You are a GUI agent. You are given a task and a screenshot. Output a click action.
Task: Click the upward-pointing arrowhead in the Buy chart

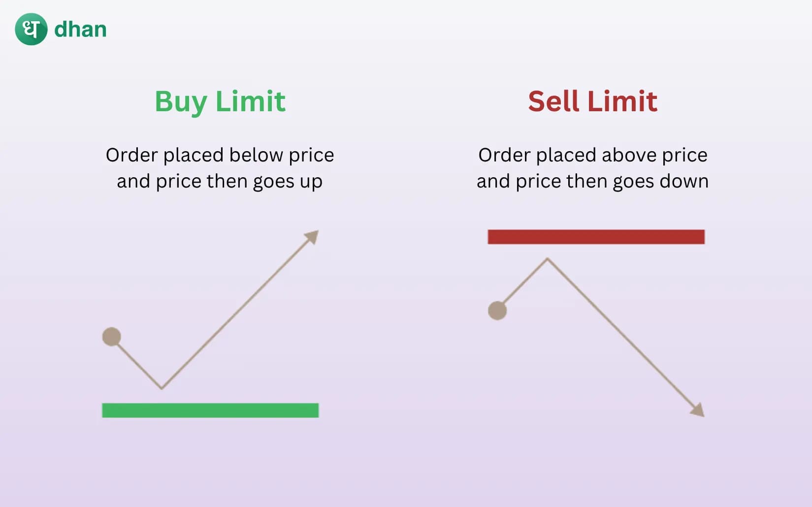tap(312, 237)
